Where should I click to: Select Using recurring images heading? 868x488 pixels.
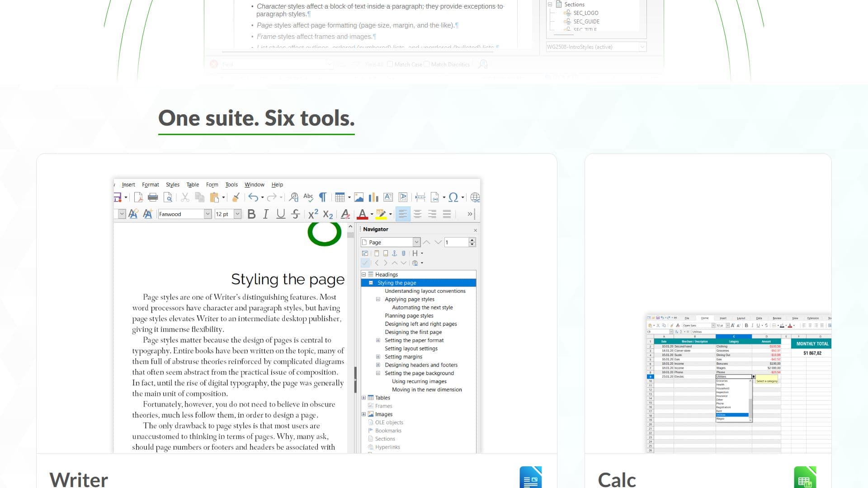419,381
